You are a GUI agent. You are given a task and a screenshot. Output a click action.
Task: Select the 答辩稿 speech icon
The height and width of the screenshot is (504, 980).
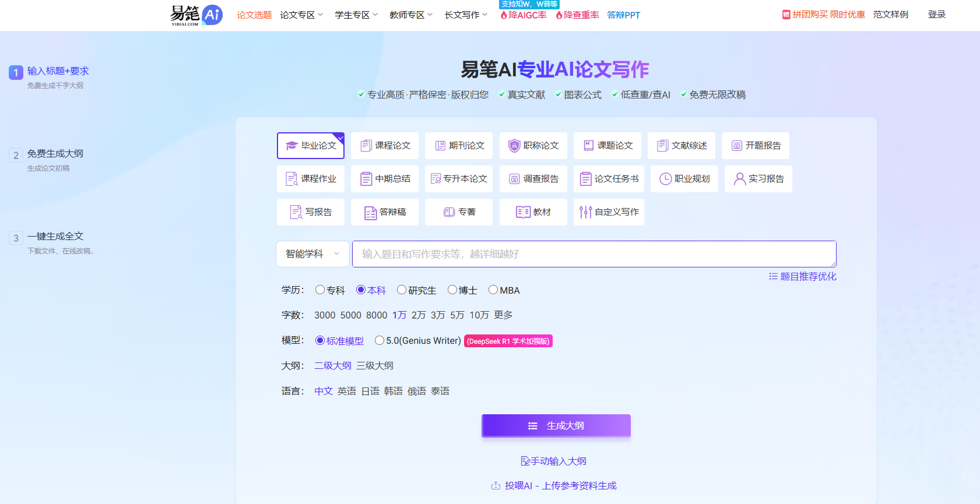pos(371,213)
